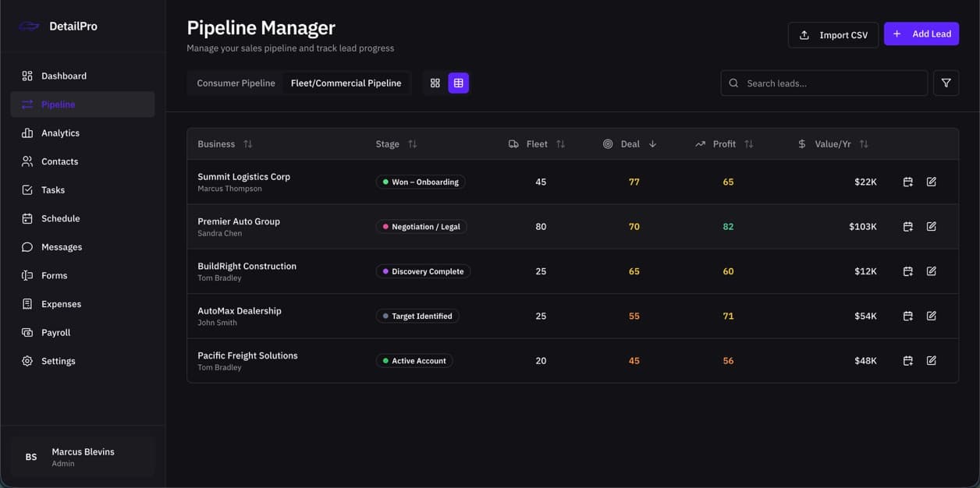Screen dimensions: 980x488
Task: Click the Add Lead button
Action: [x=921, y=34]
